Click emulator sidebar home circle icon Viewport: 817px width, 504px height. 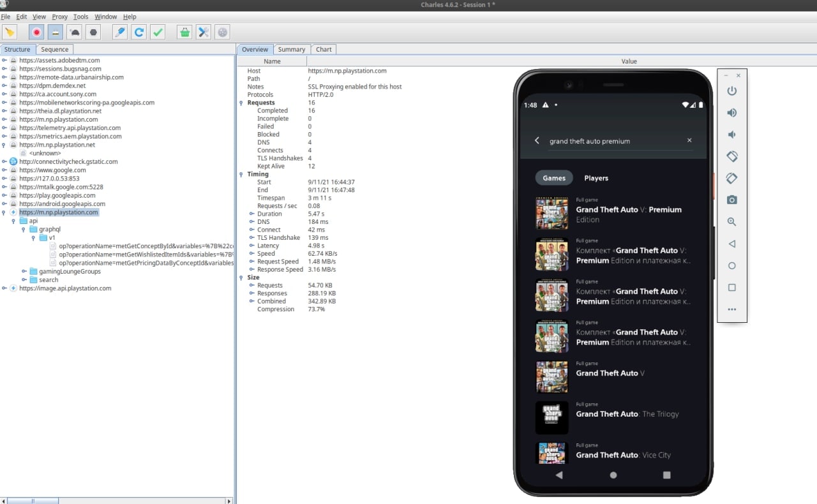coord(732,265)
